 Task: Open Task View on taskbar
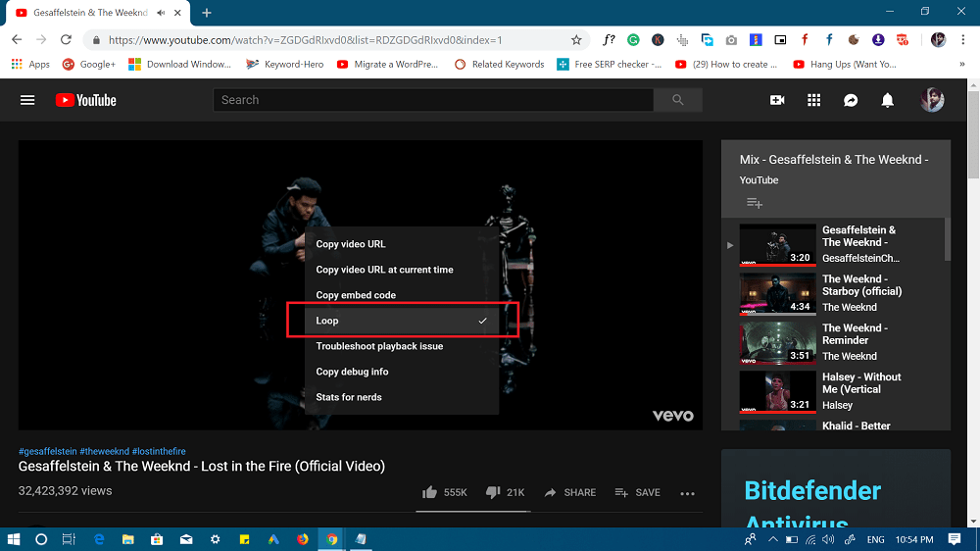coord(69,539)
